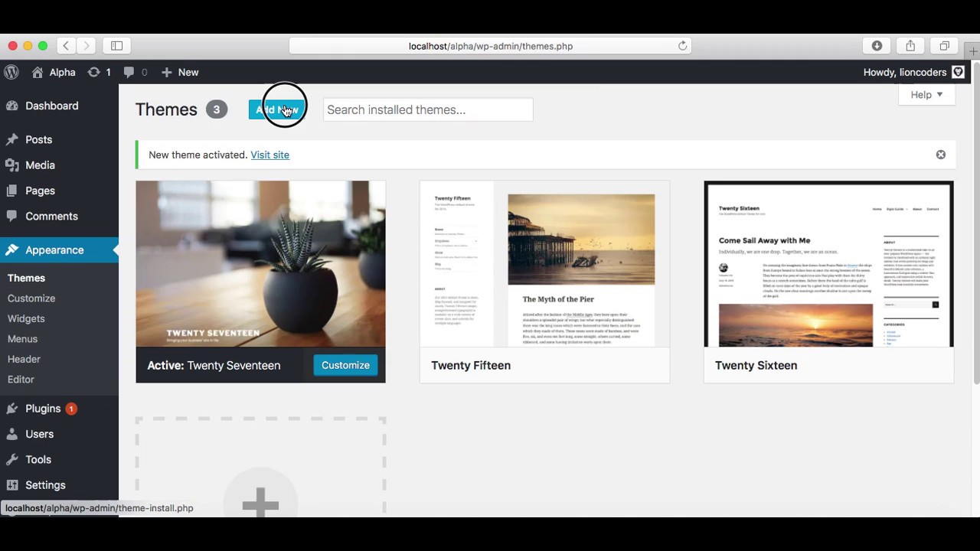The width and height of the screenshot is (980, 551).
Task: Click Howdy, lioncoders account link
Action: (x=906, y=72)
